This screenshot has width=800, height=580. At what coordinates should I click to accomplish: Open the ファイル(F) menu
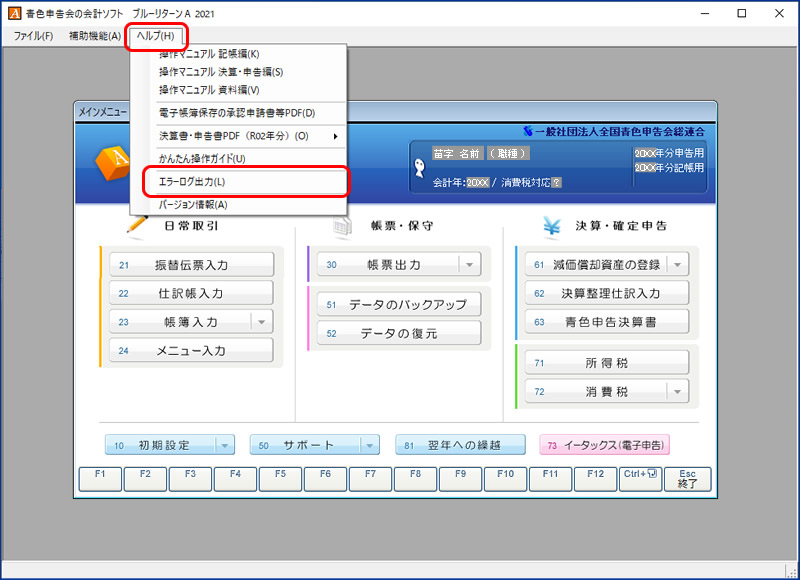coord(33,36)
